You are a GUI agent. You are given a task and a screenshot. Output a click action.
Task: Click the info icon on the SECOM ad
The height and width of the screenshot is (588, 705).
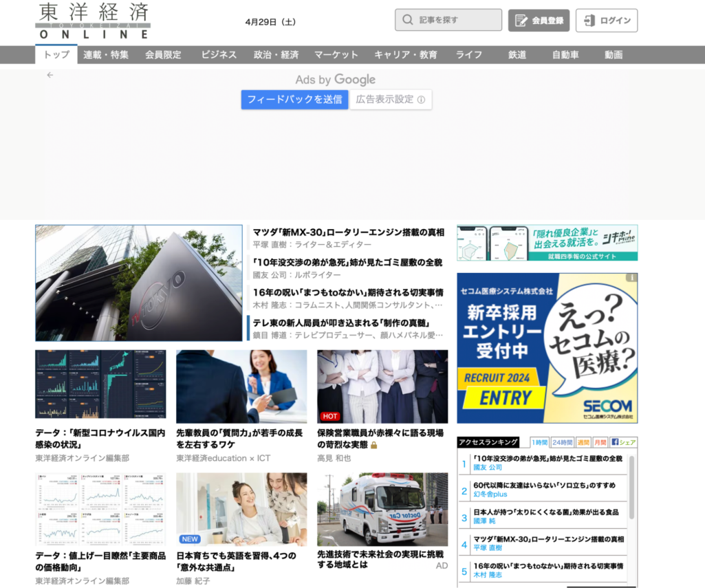632,276
